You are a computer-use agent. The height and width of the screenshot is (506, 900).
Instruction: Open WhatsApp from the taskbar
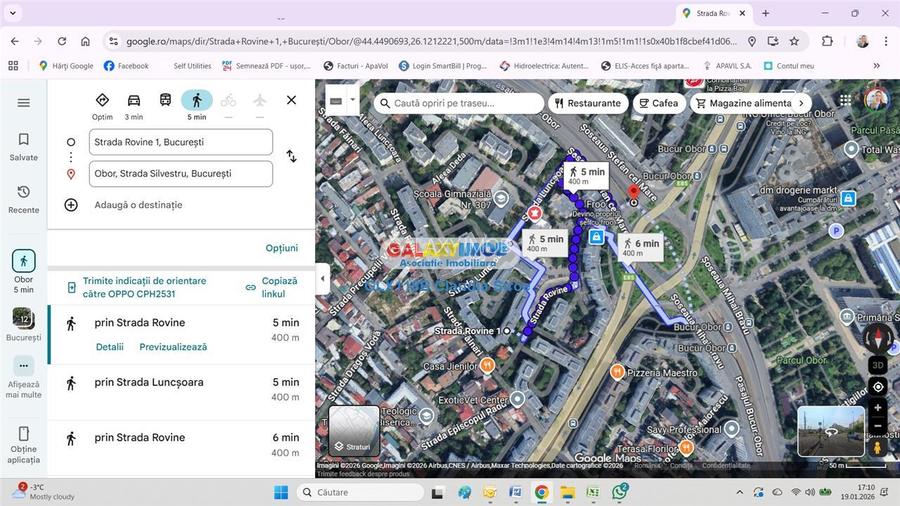(620, 492)
